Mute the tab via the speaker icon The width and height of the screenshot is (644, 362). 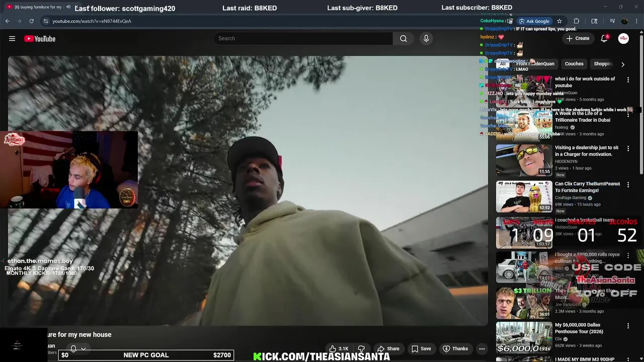[x=68, y=7]
